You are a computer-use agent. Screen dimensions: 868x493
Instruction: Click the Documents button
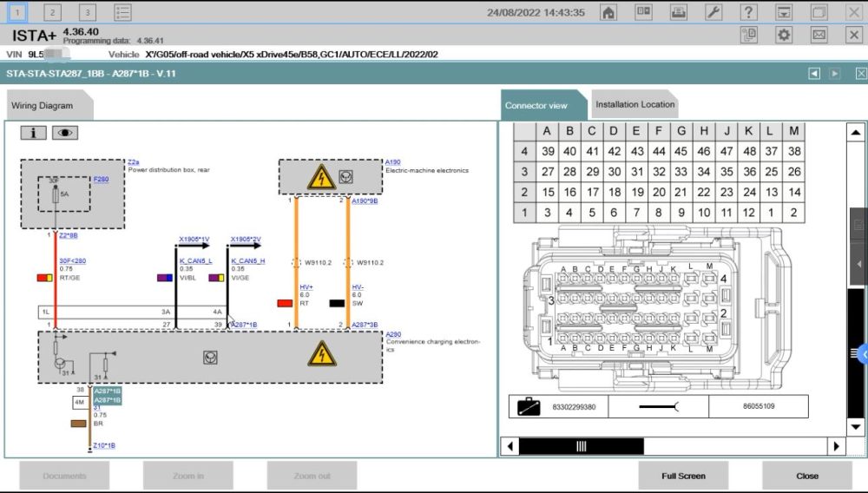64,476
